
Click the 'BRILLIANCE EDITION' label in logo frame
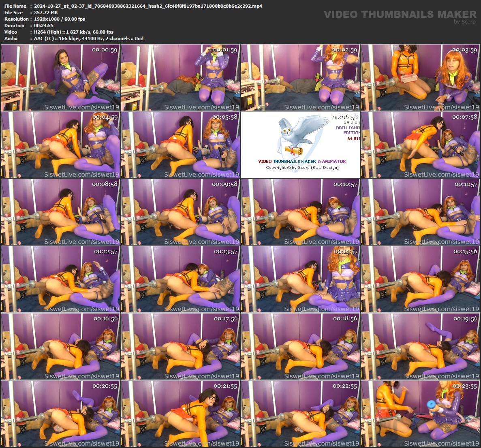pyautogui.click(x=348, y=130)
